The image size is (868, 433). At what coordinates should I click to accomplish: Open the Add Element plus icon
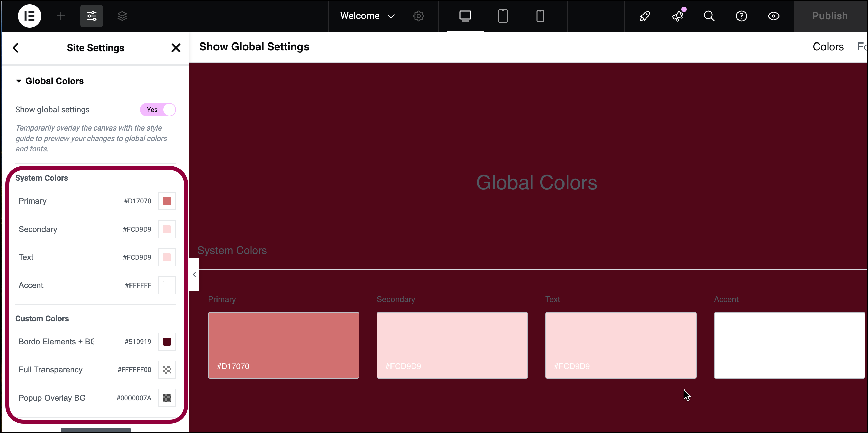click(x=61, y=16)
